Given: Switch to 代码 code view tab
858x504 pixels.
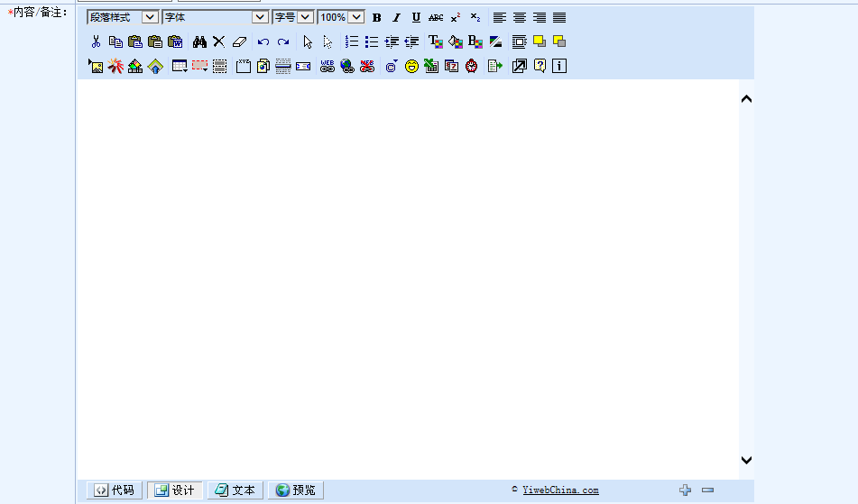Looking at the screenshot, I should (x=115, y=490).
